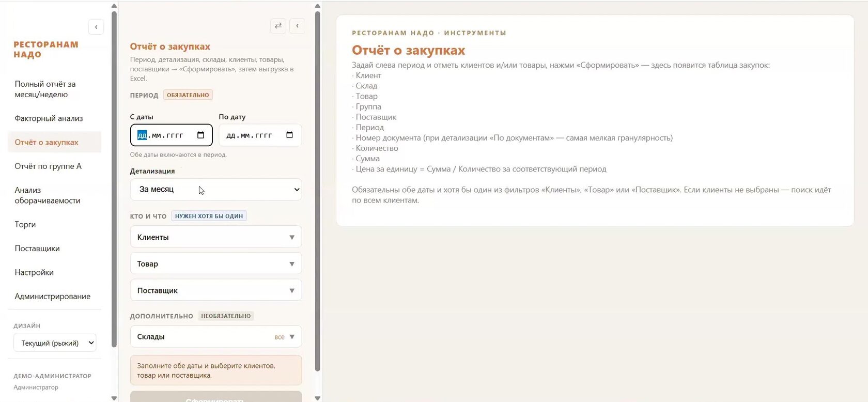Click the 'С даты' date input field

click(x=171, y=135)
